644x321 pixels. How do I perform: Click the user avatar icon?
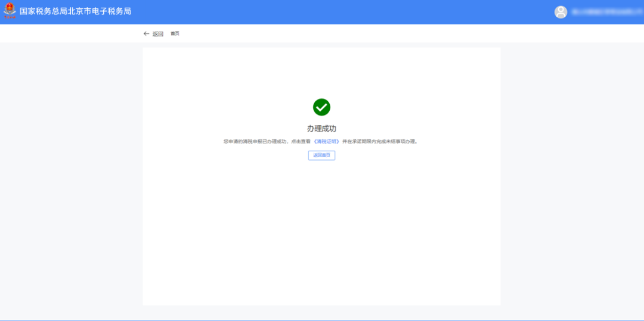(561, 12)
